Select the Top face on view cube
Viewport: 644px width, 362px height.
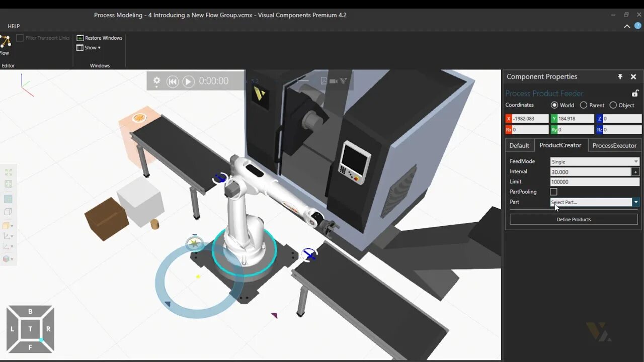pyautogui.click(x=30, y=329)
